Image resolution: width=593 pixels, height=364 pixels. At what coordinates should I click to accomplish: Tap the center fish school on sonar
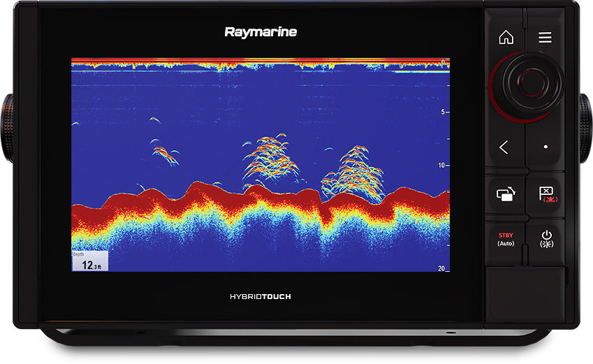pos(270,159)
